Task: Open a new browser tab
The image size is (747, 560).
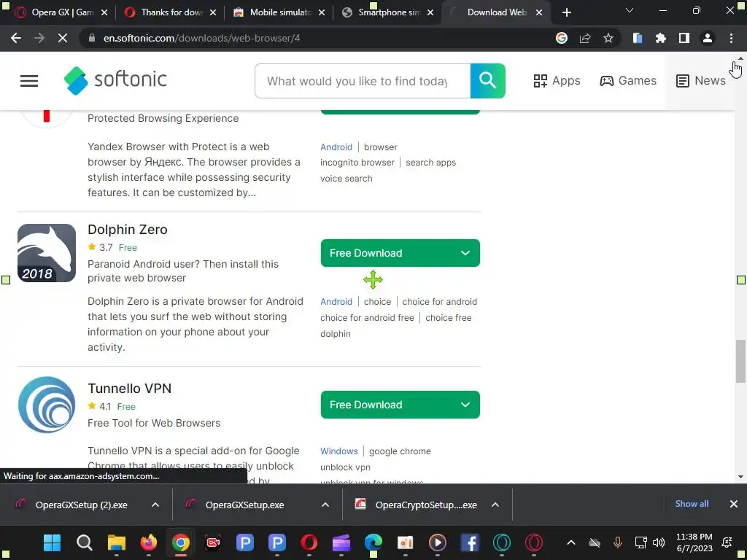Action: coord(566,12)
